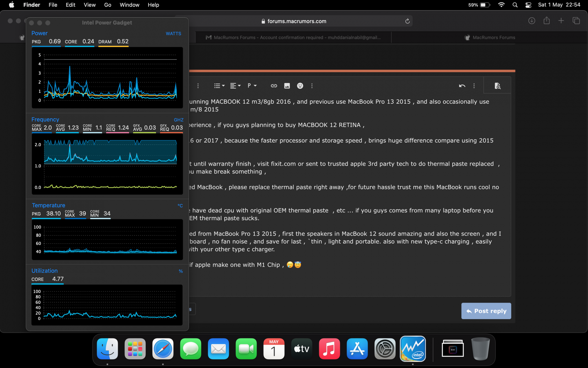The image size is (588, 368).
Task: Expand the Temperature section in Power Gadget
Action: [48, 205]
